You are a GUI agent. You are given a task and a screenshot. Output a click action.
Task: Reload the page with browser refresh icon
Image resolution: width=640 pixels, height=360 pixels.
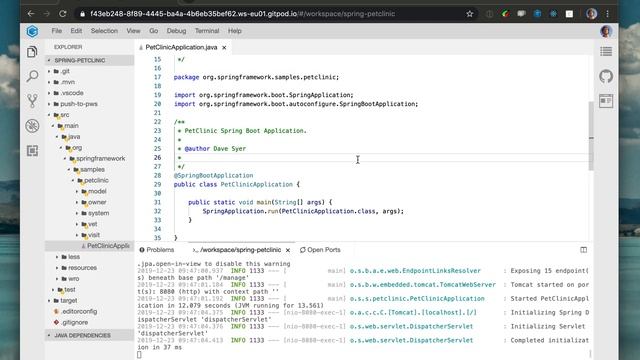point(62,13)
